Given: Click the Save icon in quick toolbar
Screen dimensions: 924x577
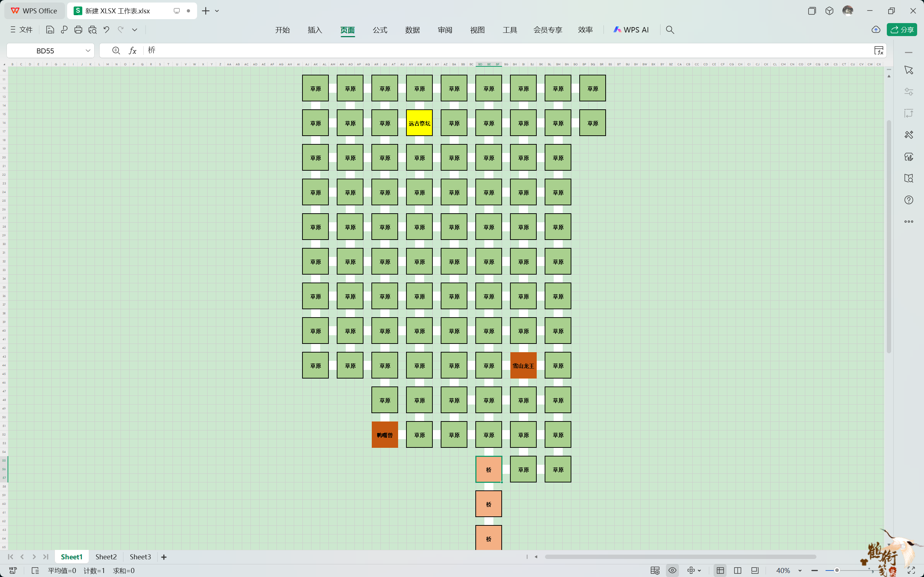Looking at the screenshot, I should click(x=50, y=30).
